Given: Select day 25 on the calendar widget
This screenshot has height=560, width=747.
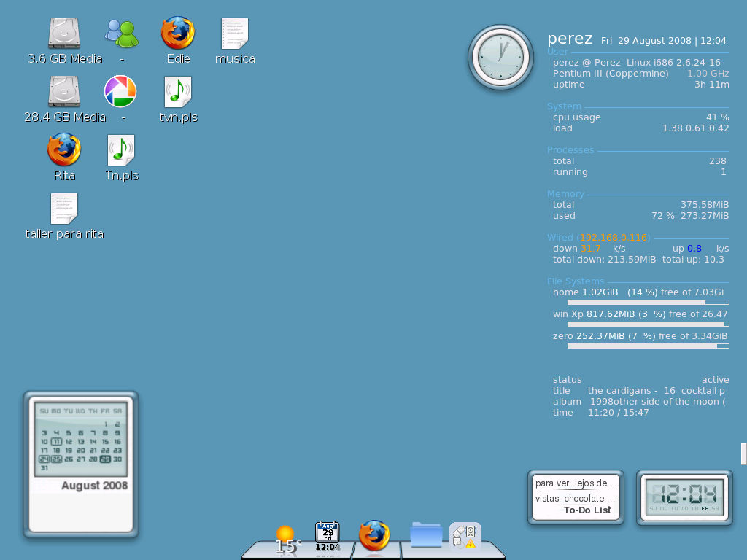Looking at the screenshot, I should click(x=56, y=459).
